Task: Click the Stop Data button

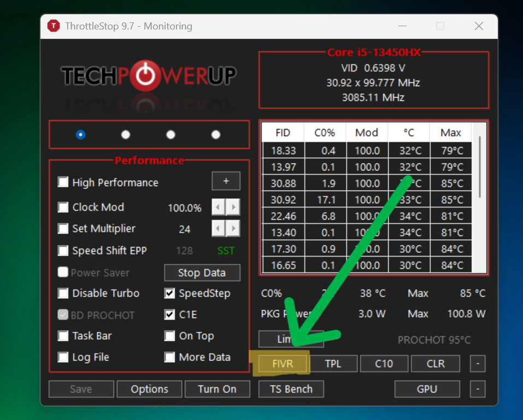Action: 202,273
